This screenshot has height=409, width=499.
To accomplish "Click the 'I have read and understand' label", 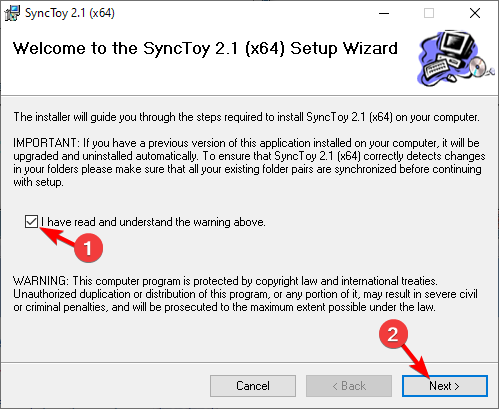I will pos(153,222).
